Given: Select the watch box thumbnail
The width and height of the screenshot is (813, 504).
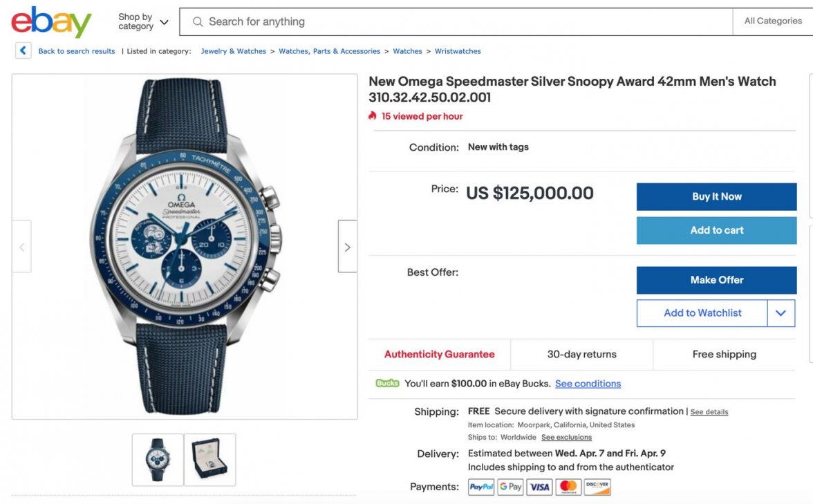Looking at the screenshot, I should coord(209,460).
